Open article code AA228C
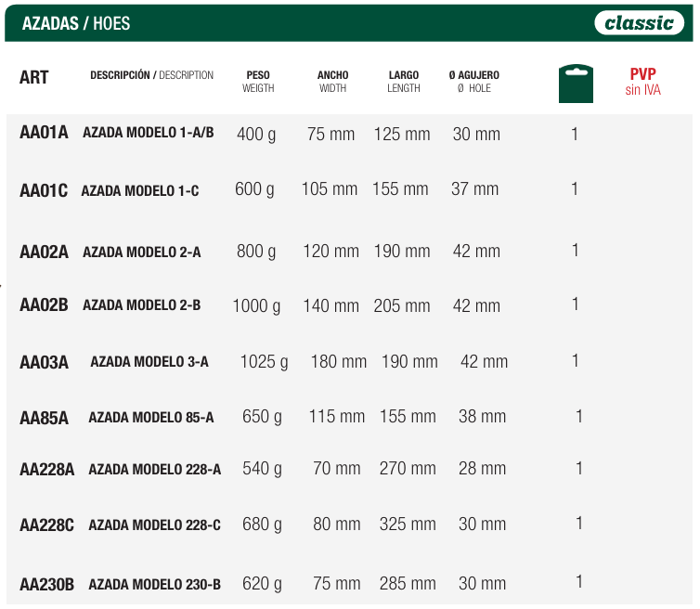Viewport: 700px width, 609px height. tap(46, 525)
